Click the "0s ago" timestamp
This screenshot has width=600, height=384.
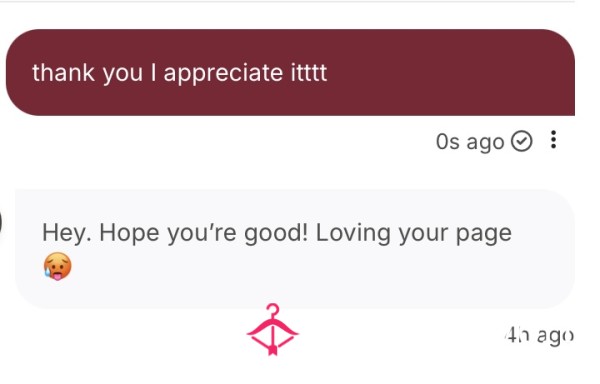pyautogui.click(x=470, y=142)
